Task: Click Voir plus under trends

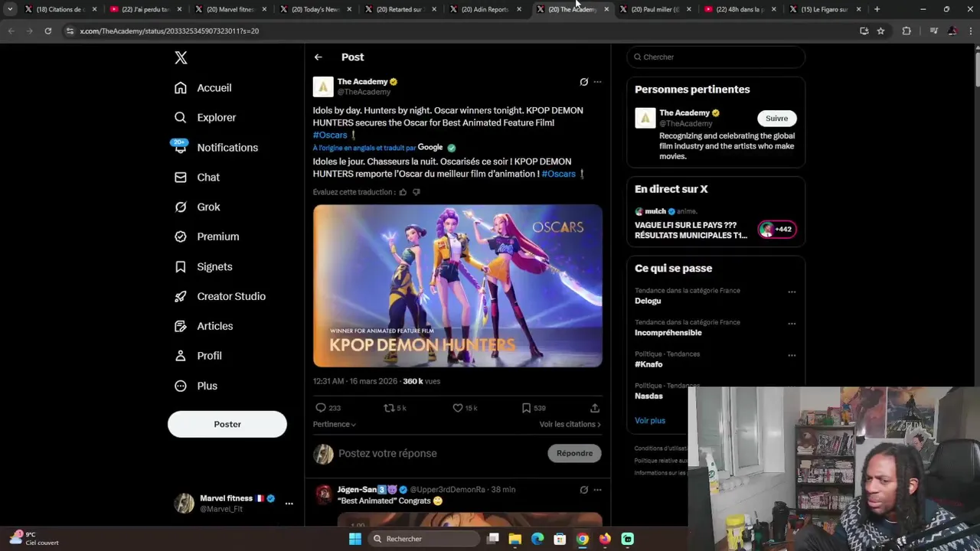Action: 650,421
